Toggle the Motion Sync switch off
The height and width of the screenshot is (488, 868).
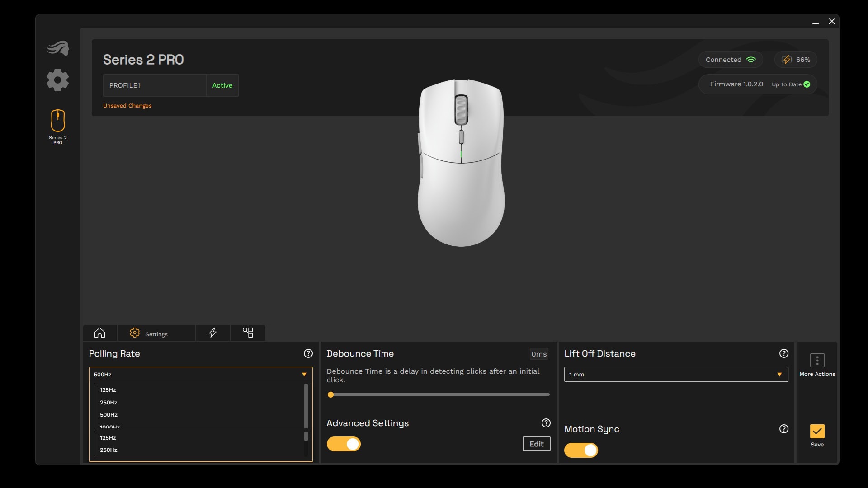(x=580, y=450)
